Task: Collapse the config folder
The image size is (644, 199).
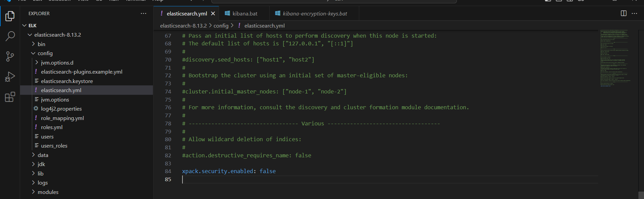Action: tap(33, 53)
